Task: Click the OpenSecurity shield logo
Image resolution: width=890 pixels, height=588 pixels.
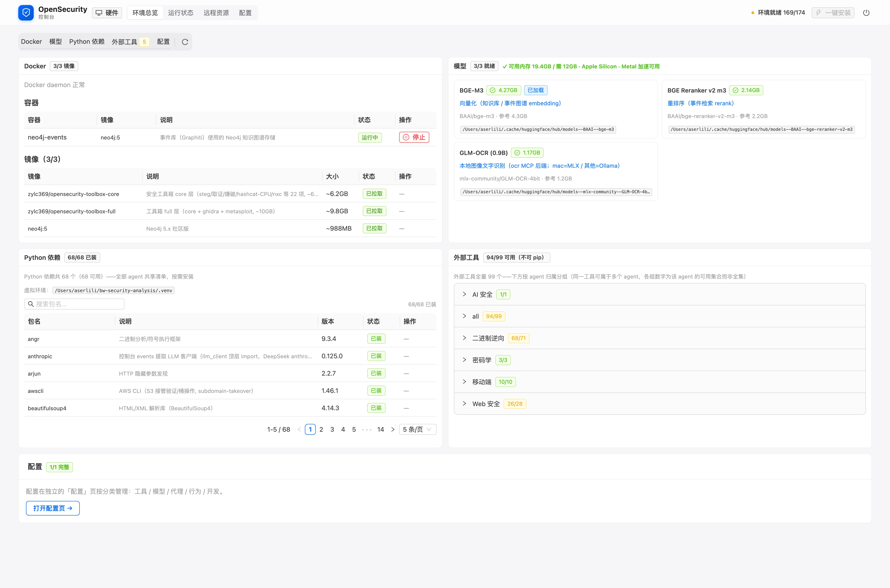Action: click(26, 13)
